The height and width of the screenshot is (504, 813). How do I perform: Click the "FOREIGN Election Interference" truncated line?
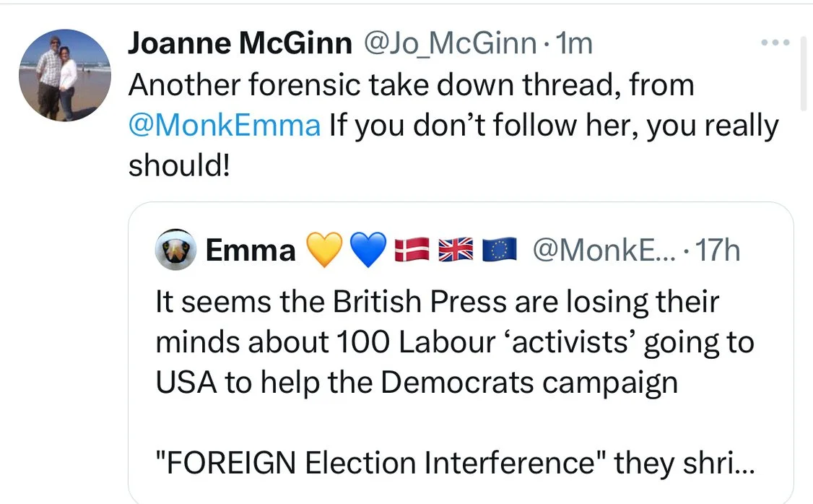(x=455, y=464)
